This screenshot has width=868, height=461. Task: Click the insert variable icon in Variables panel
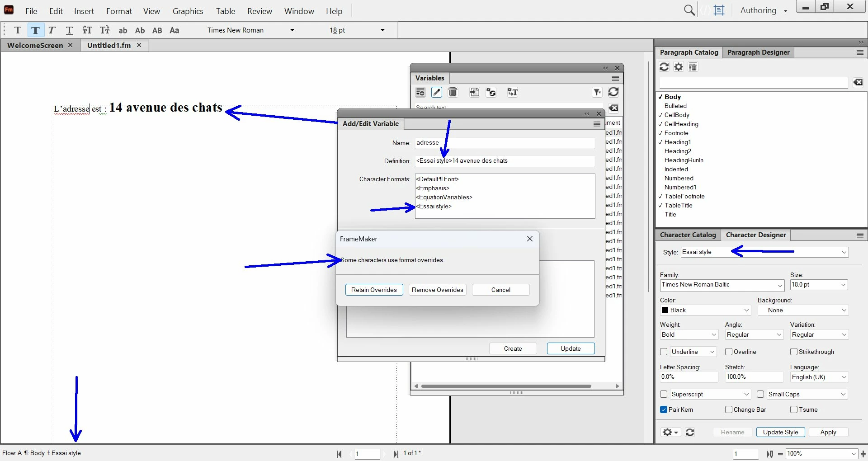click(474, 92)
